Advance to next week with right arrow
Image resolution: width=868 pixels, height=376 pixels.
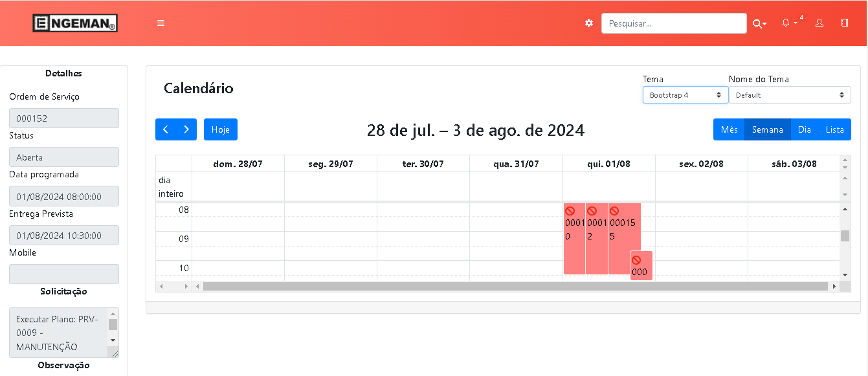pyautogui.click(x=186, y=129)
